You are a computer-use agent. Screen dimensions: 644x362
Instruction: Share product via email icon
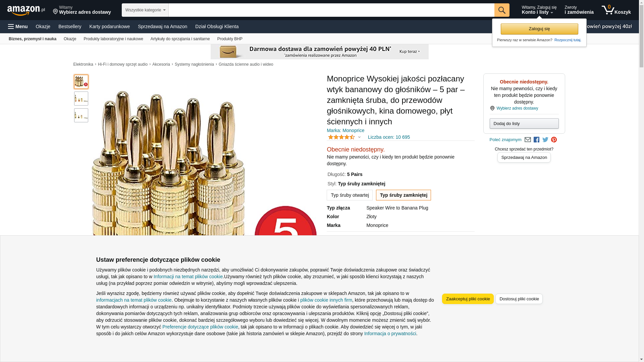[x=528, y=140]
